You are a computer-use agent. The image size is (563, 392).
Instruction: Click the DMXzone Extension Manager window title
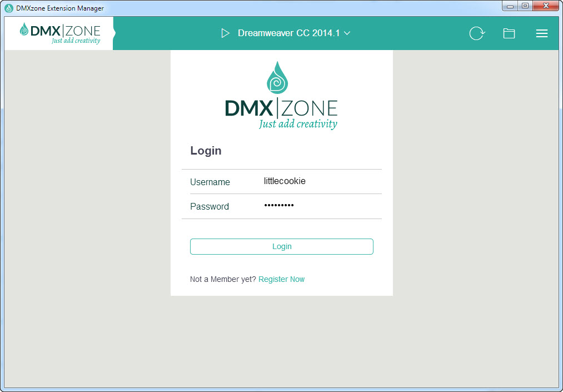pos(60,8)
